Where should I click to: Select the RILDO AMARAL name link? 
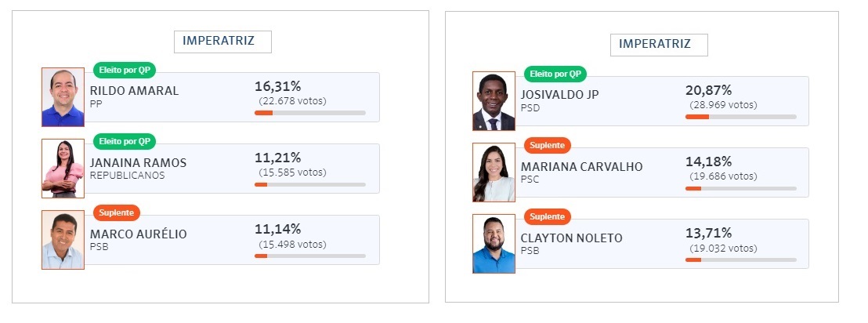pos(134,91)
